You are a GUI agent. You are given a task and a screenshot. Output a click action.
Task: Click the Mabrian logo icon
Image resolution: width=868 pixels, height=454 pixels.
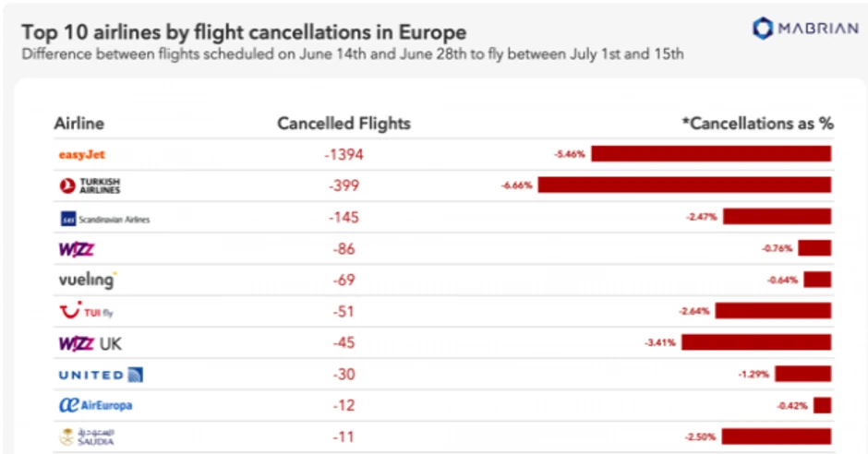tap(763, 29)
